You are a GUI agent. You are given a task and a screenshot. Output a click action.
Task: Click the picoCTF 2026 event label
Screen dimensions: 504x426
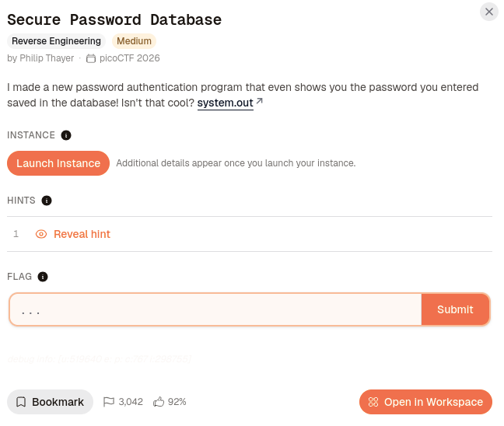click(x=130, y=58)
